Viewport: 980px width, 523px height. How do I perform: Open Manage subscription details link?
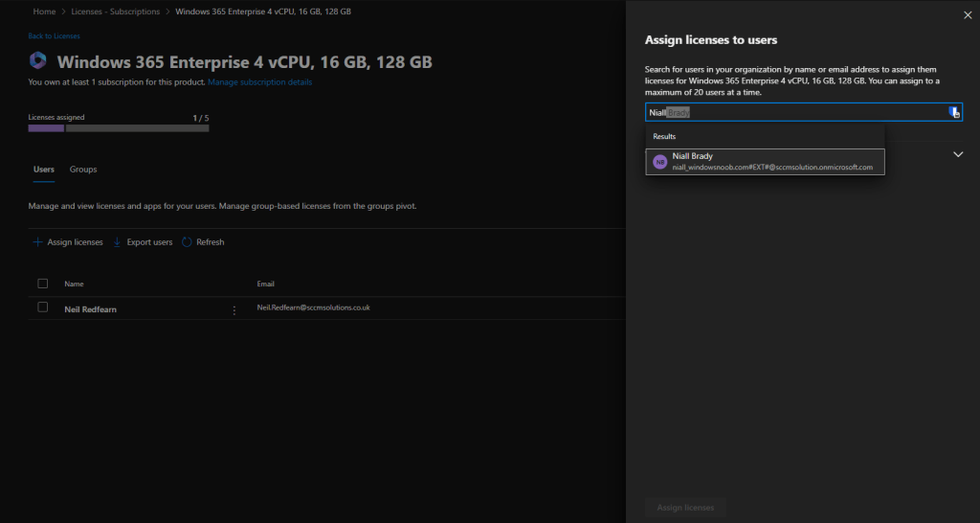[x=259, y=82]
